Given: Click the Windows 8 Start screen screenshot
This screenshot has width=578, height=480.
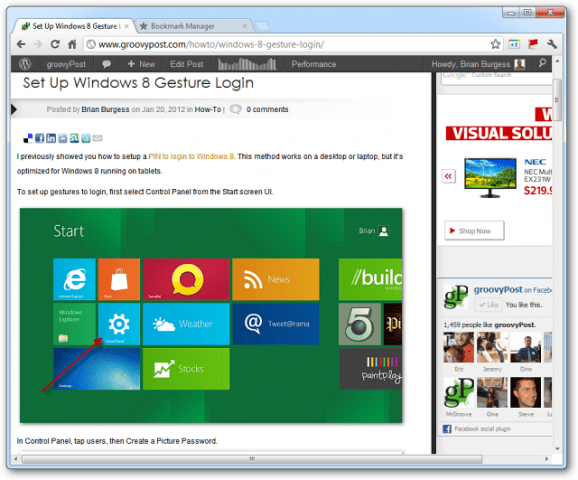Looking at the screenshot, I should point(211,315).
